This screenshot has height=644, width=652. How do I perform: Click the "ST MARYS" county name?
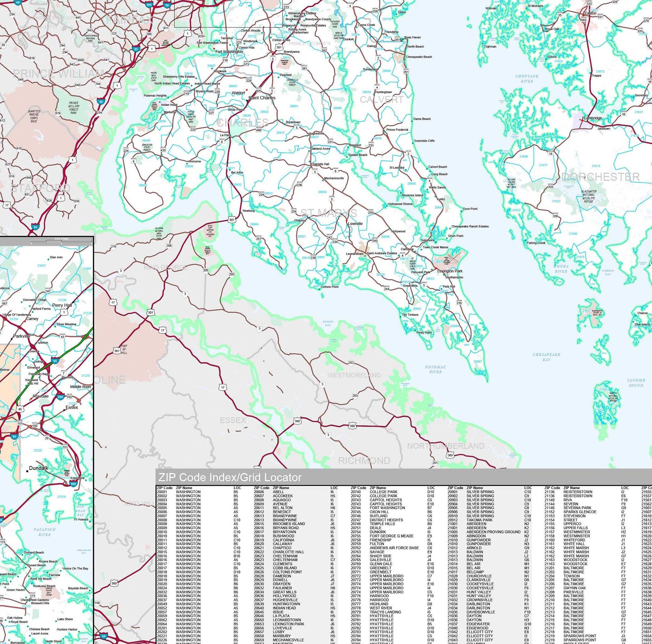pos(328,213)
